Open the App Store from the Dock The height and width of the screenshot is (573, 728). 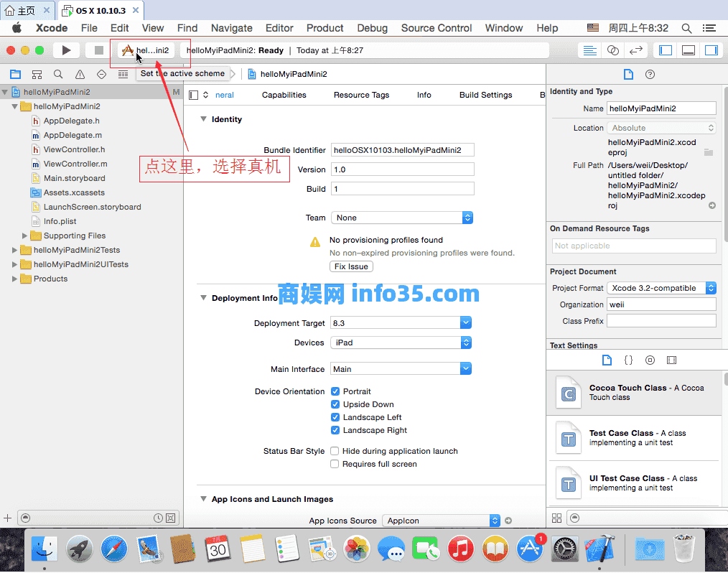[530, 549]
